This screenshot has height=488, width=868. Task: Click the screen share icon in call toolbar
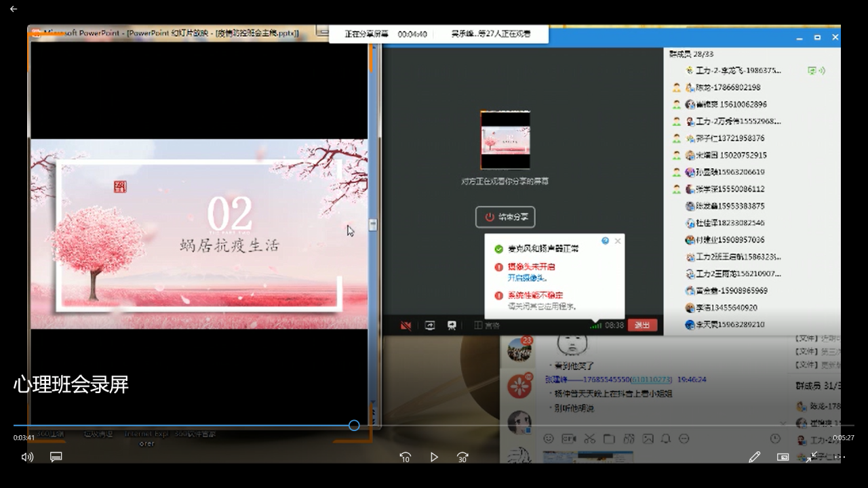[x=430, y=325]
